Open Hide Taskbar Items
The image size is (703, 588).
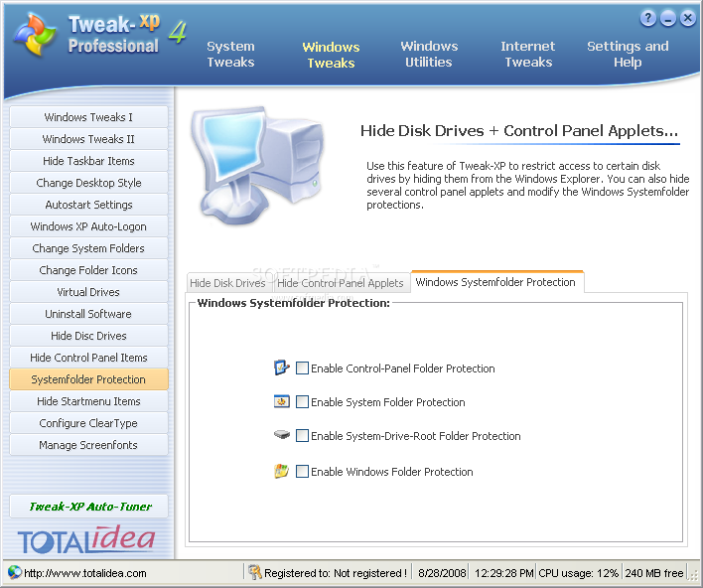tap(88, 161)
